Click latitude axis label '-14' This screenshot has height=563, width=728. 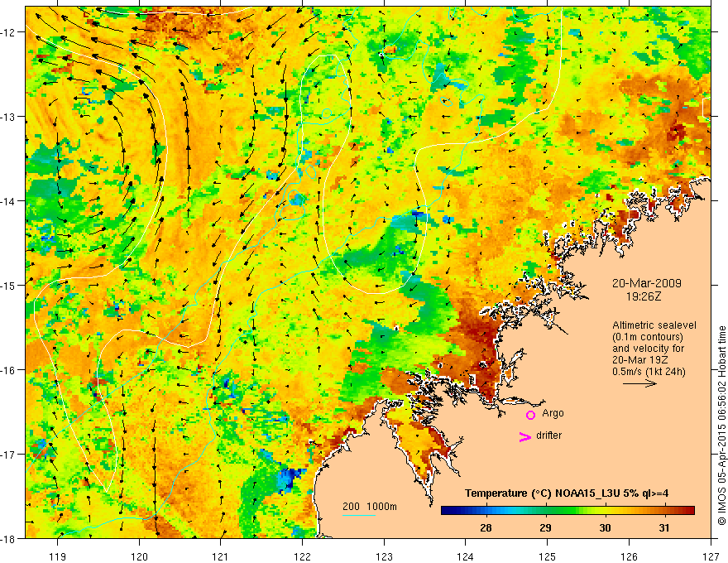(x=9, y=201)
